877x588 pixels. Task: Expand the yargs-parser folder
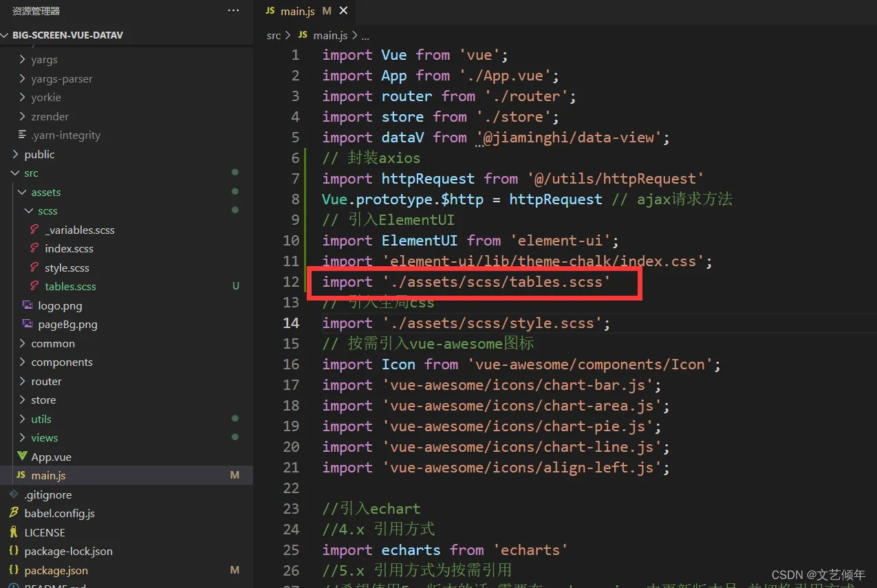tap(61, 79)
